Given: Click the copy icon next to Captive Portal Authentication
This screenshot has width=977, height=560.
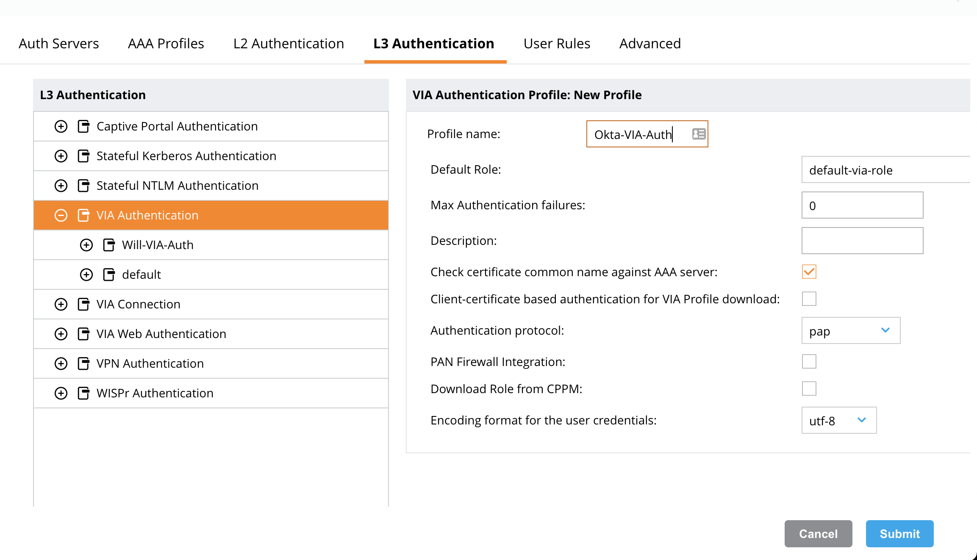Looking at the screenshot, I should (83, 126).
